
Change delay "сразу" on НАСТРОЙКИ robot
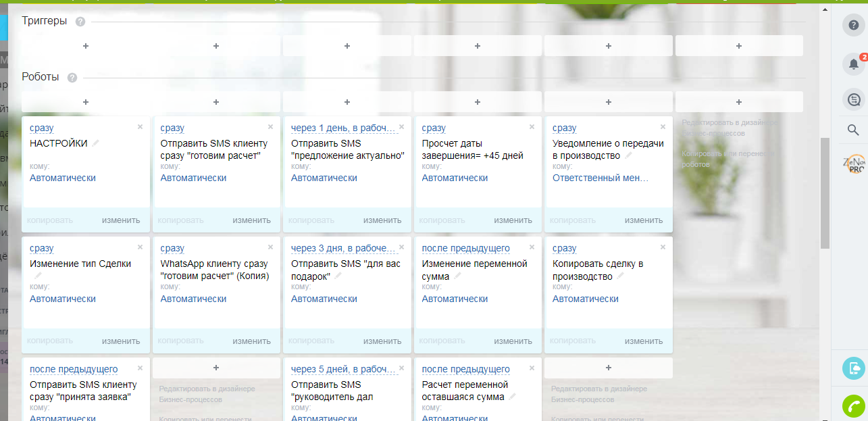(42, 128)
